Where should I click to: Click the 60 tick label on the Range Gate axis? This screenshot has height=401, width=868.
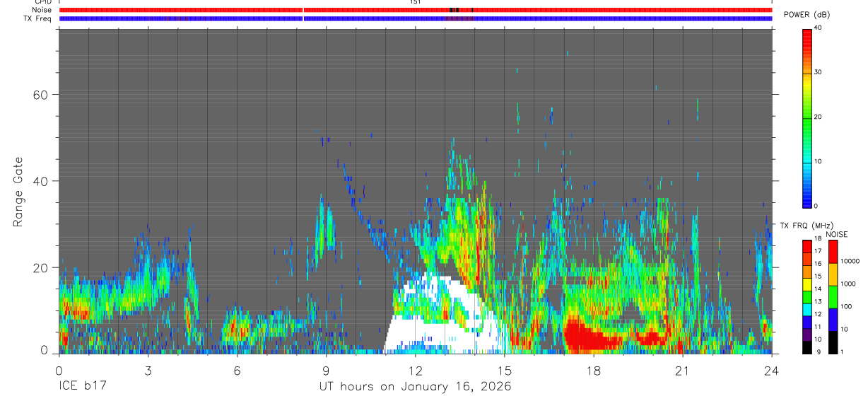point(40,95)
